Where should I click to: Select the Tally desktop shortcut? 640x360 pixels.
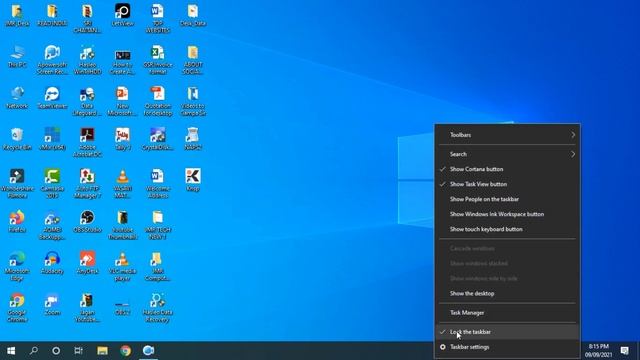pyautogui.click(x=122, y=139)
